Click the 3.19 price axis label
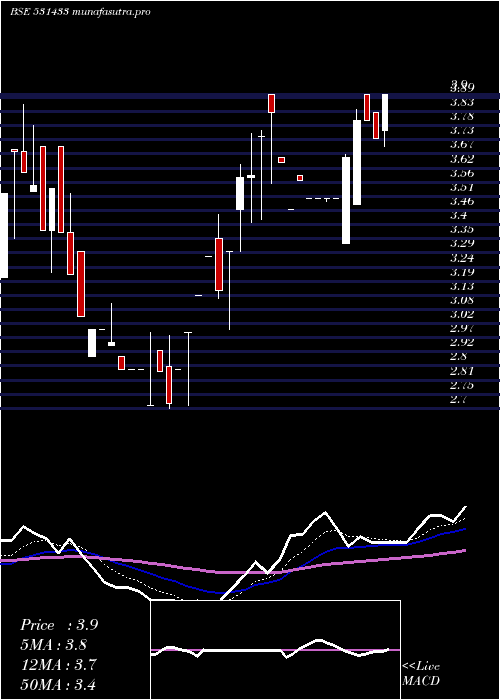The image size is (500, 700). [x=462, y=272]
